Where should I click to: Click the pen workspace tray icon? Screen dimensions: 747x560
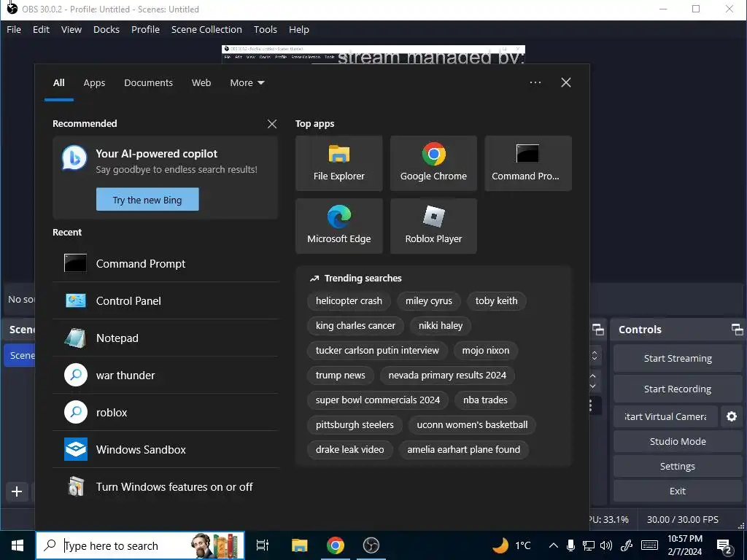click(x=627, y=545)
